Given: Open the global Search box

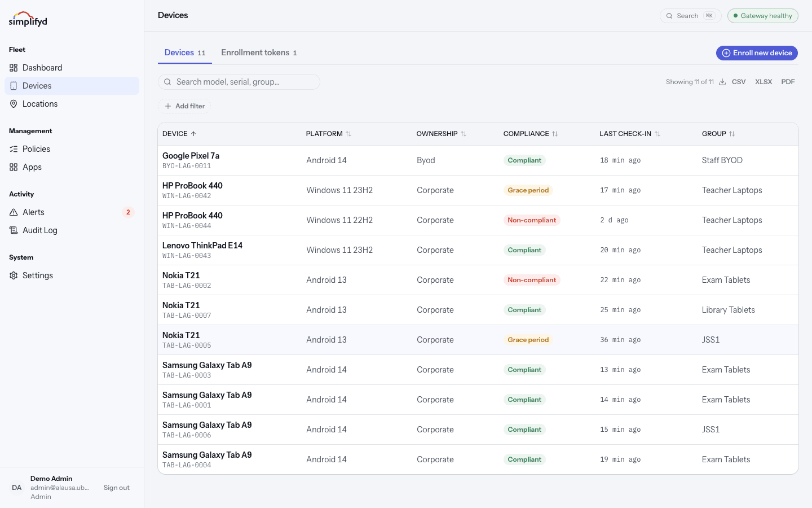Looking at the screenshot, I should (x=691, y=16).
